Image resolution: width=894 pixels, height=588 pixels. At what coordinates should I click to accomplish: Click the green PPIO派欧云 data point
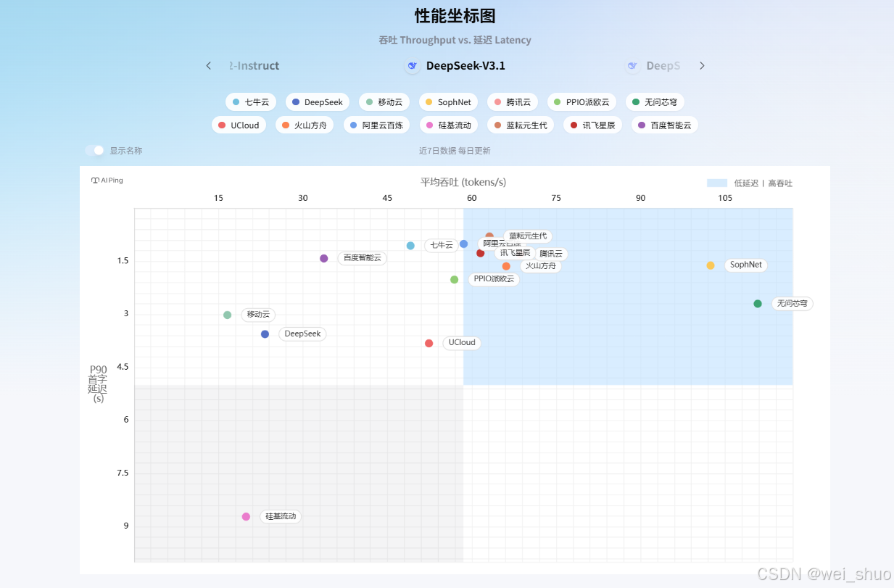455,280
